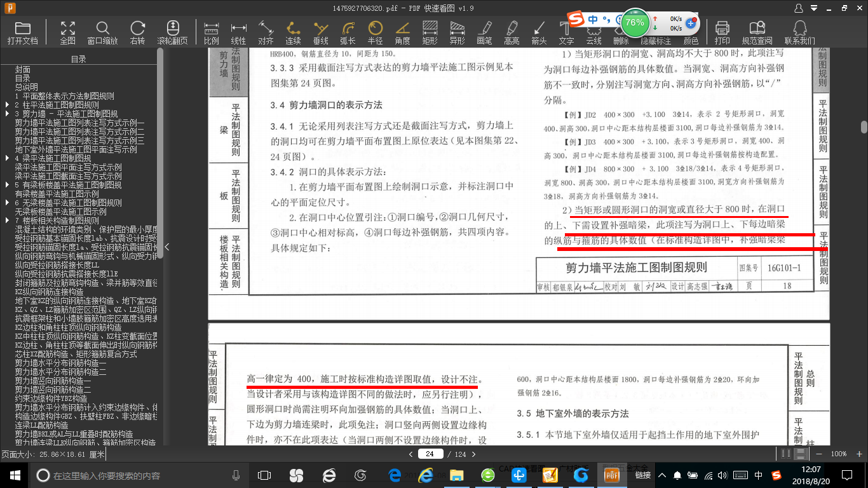
Task: Select the 角度 angle measure tool
Action: point(402,32)
